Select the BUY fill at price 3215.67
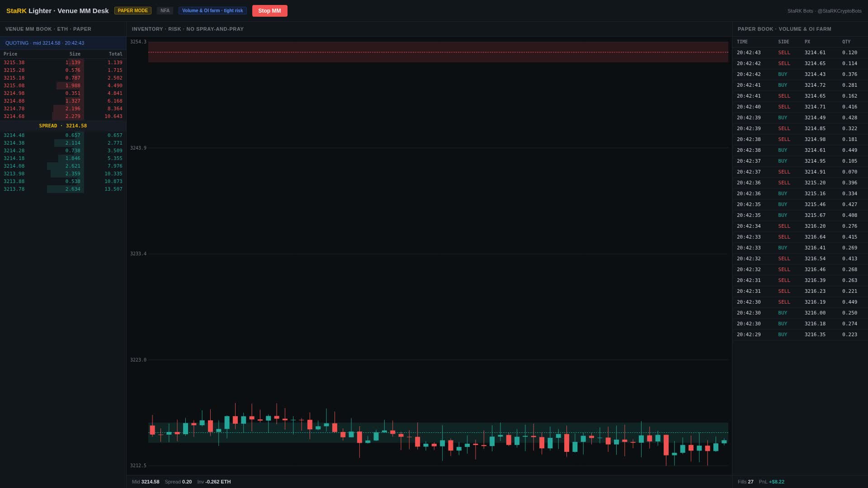Screen dimensions: 868x488 tap(800, 216)
